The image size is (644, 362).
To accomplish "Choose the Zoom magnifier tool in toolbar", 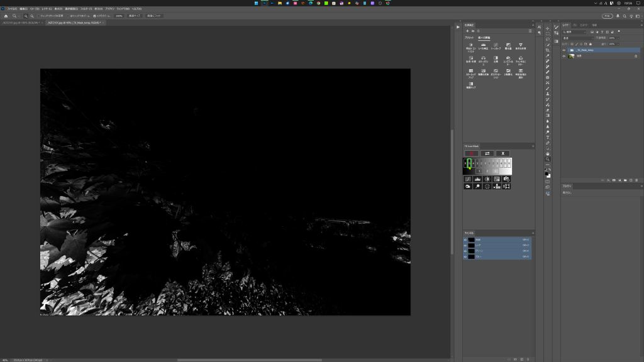I will pos(548,159).
